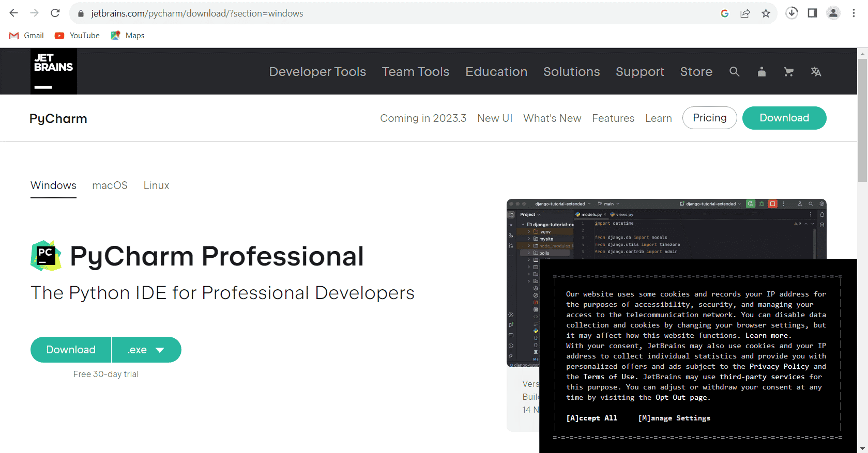Go back using browser back arrow
This screenshot has width=868, height=453.
tap(14, 13)
